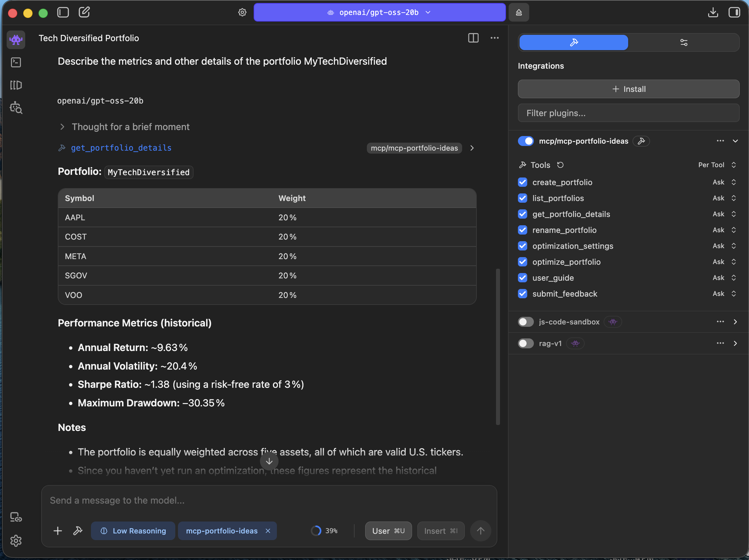
Task: Open integrations hammer icon in message box
Action: coord(78,530)
